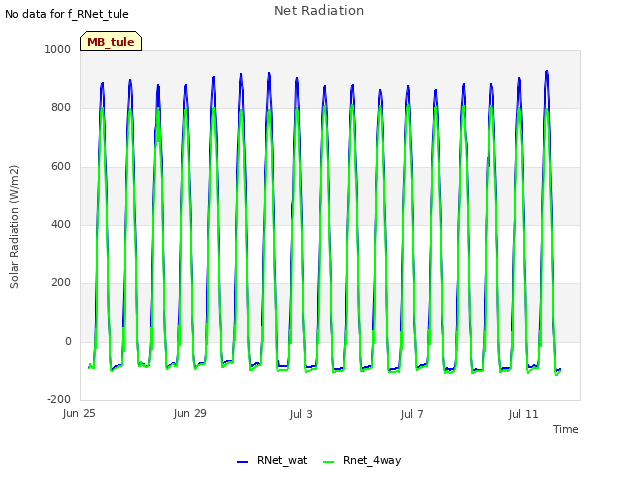Click the 0 y-axis tick label
The width and height of the screenshot is (640, 480).
(x=68, y=341)
